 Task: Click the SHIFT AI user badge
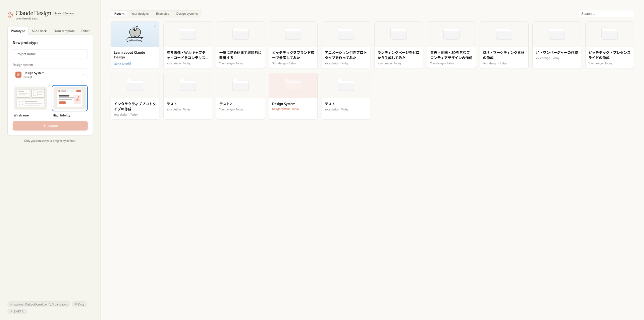pos(17,311)
